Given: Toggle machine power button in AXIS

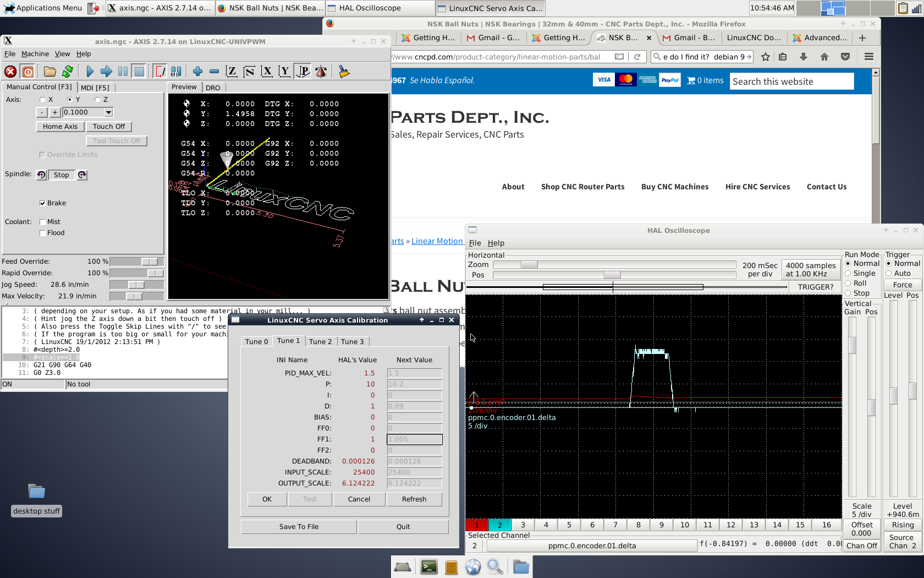Looking at the screenshot, I should [28, 72].
